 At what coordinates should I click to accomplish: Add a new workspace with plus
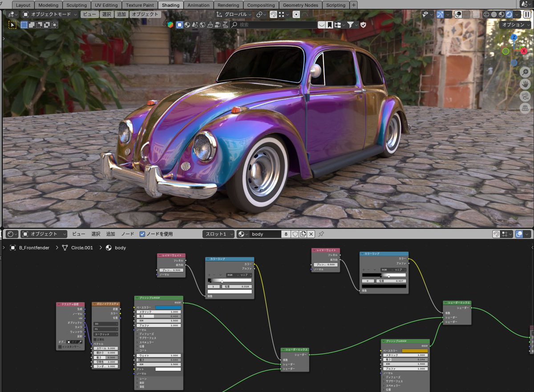coord(353,5)
